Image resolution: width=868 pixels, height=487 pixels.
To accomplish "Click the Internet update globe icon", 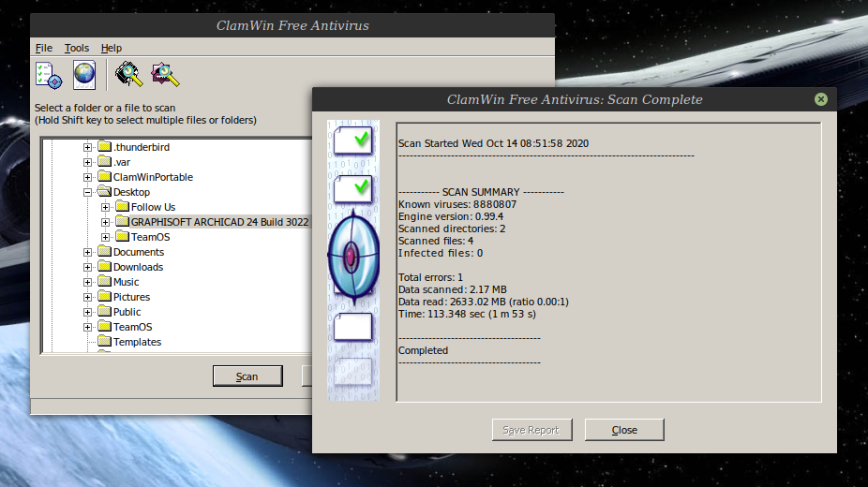I will click(x=84, y=75).
